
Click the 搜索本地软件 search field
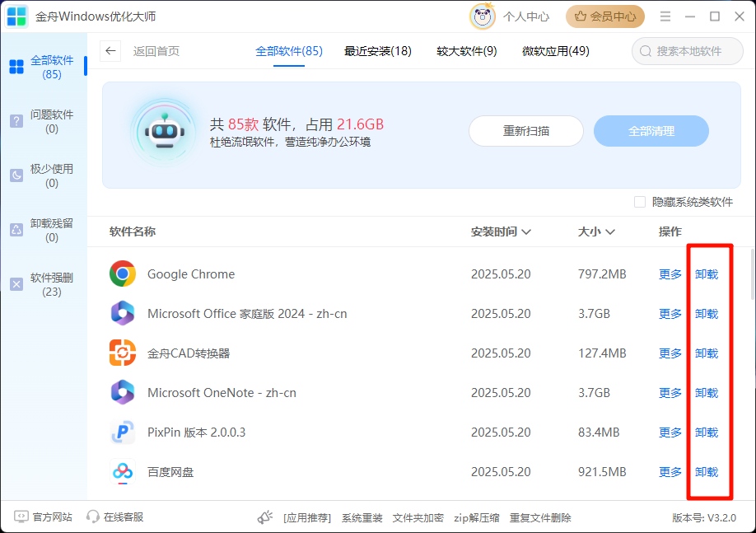[x=688, y=51]
